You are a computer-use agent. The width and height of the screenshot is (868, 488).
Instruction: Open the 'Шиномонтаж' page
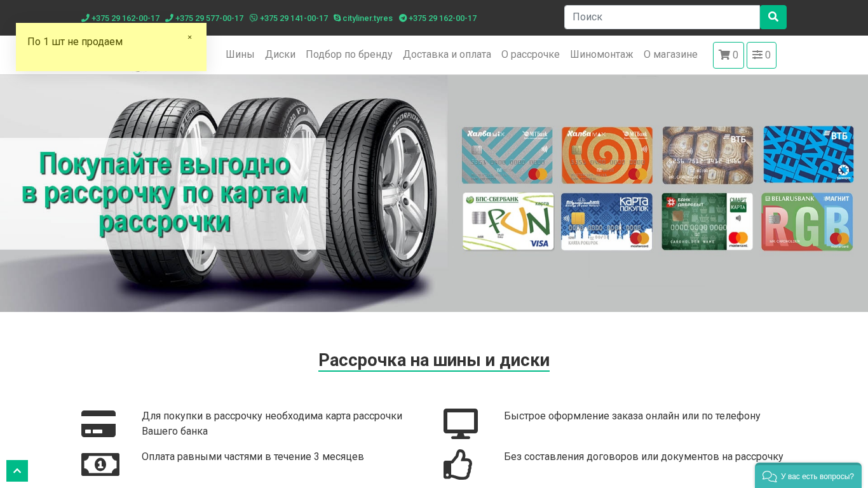(602, 55)
